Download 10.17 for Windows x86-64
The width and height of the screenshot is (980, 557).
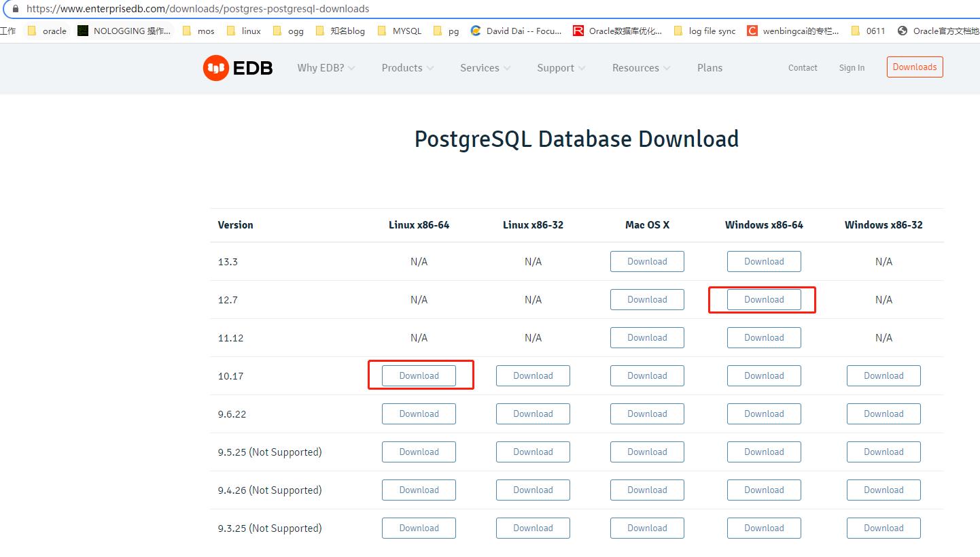[764, 375]
